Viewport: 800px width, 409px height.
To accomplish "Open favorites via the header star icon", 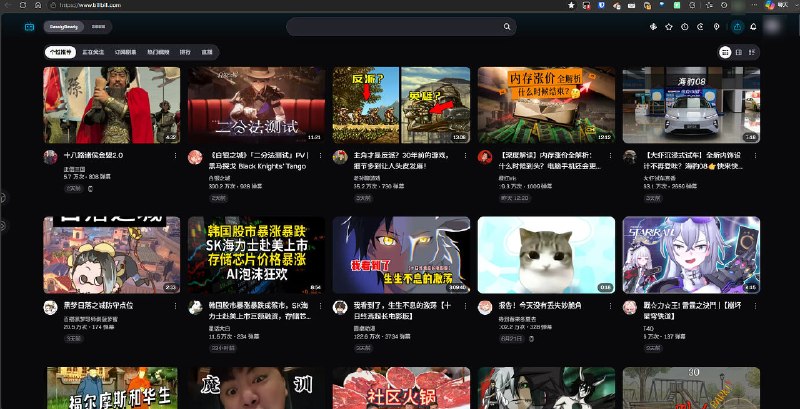I will [668, 27].
